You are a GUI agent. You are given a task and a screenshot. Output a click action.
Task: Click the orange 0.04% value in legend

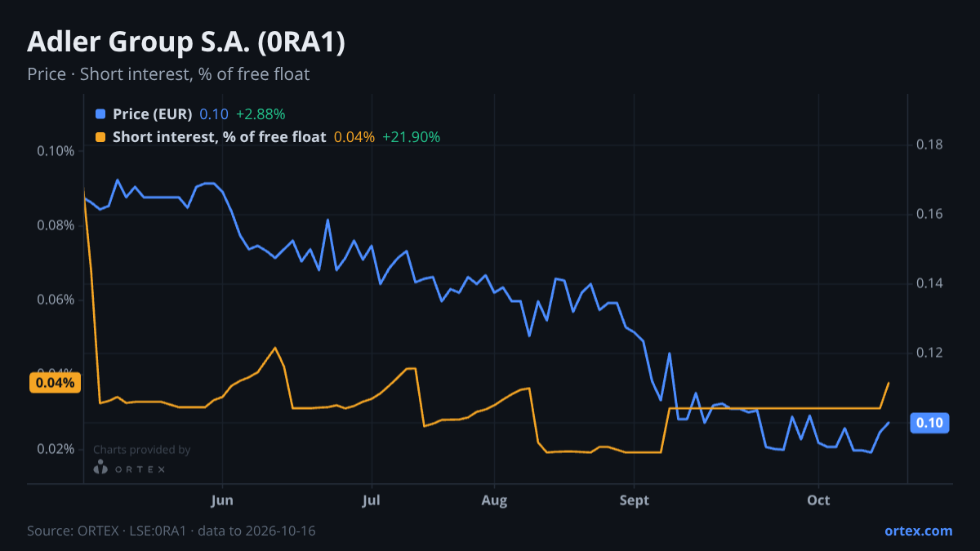[354, 137]
